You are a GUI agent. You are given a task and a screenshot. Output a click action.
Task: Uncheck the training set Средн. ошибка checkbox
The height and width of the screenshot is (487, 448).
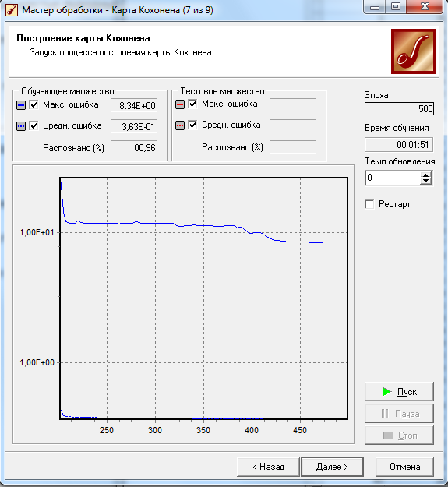coord(34,125)
